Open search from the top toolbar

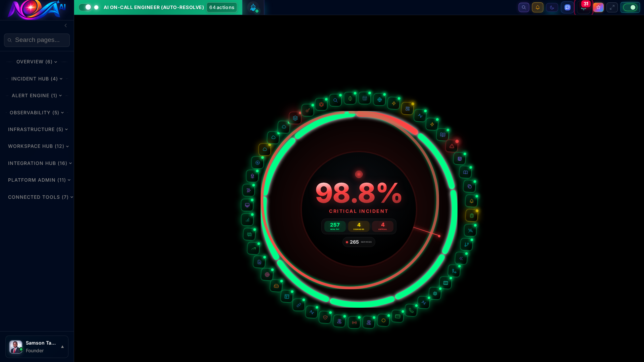click(x=524, y=7)
